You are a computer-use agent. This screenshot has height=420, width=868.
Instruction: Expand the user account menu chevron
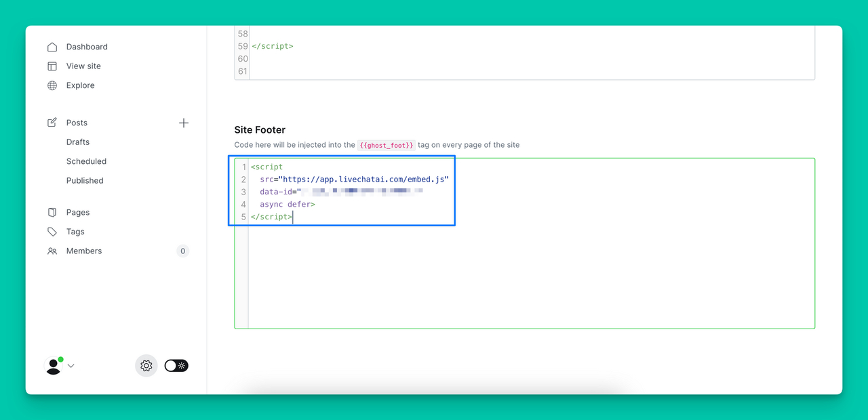click(71, 366)
